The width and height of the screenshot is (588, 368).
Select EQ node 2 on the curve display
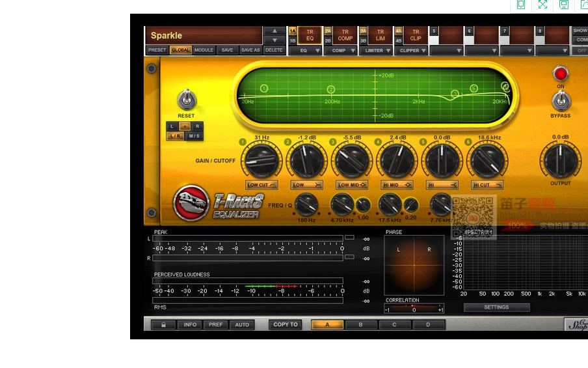point(330,89)
